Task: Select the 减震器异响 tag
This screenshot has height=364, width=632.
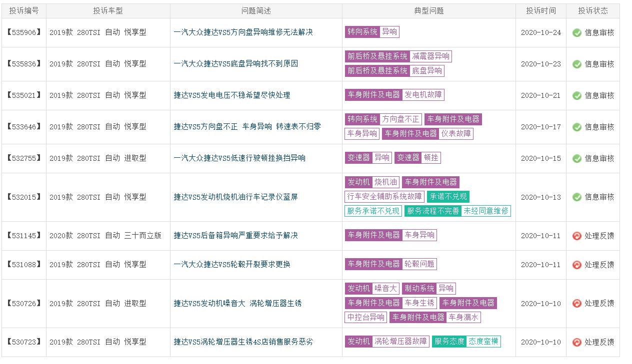Action: point(430,56)
